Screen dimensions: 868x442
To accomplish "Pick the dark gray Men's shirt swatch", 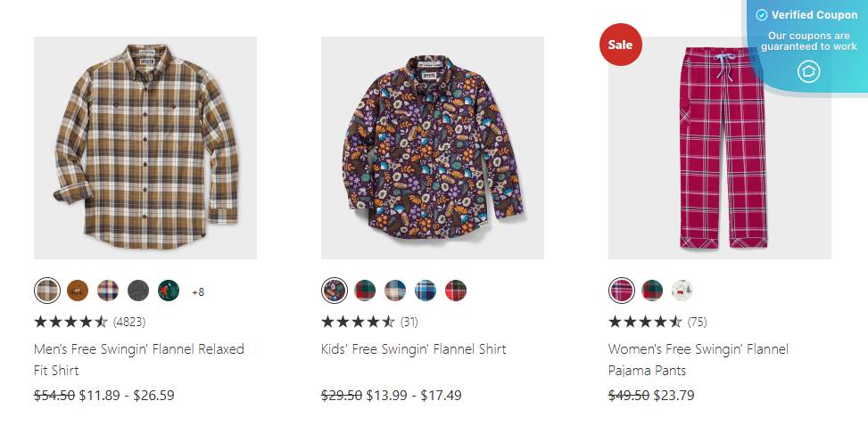I will 138,291.
